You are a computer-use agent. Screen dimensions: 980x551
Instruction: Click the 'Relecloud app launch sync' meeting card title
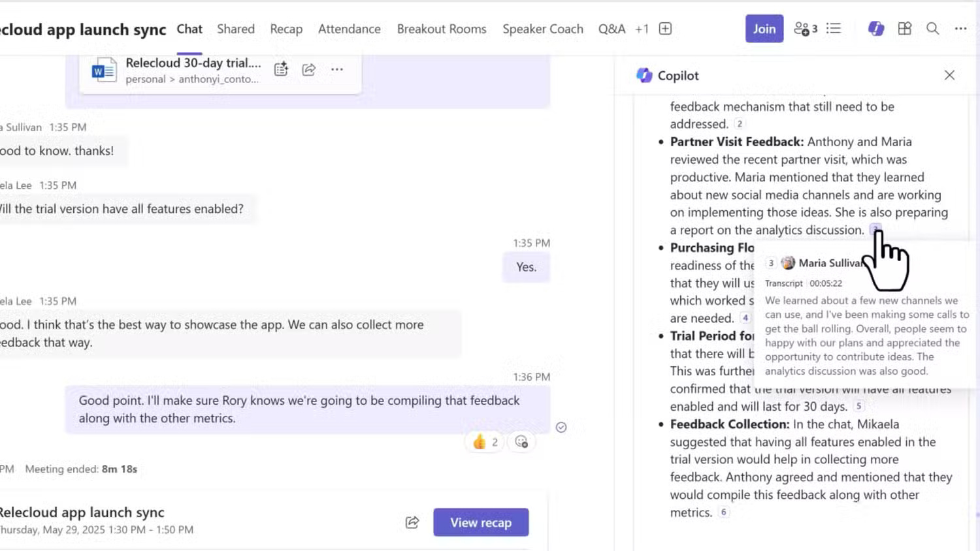(82, 512)
